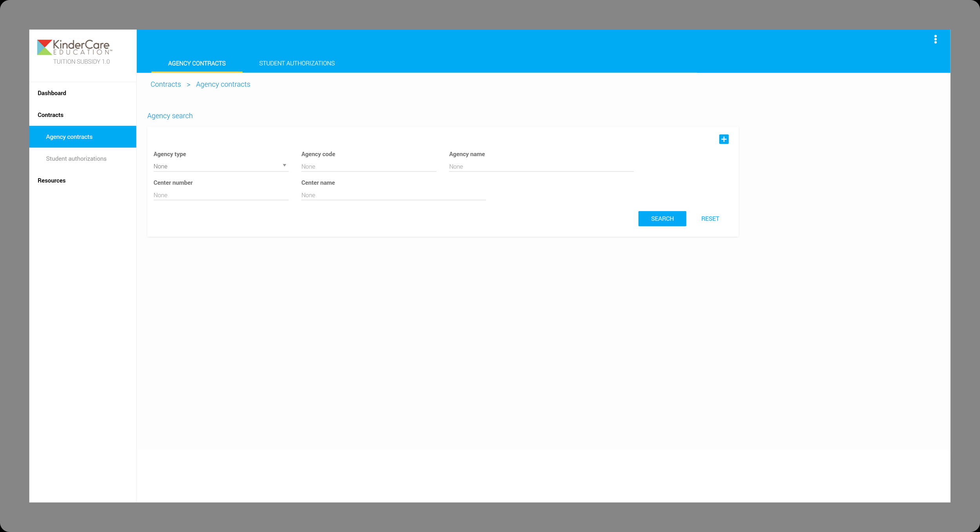Click the Reset button
This screenshot has width=980, height=532.
[710, 219]
